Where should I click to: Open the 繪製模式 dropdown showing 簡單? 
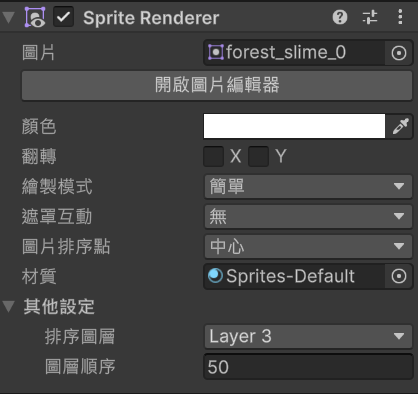click(308, 186)
